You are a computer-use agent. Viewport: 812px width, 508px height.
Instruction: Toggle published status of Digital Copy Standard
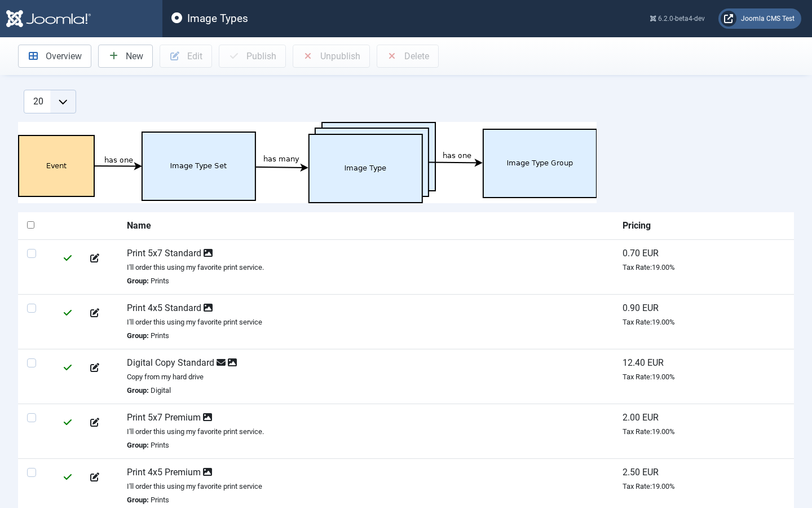(x=68, y=367)
